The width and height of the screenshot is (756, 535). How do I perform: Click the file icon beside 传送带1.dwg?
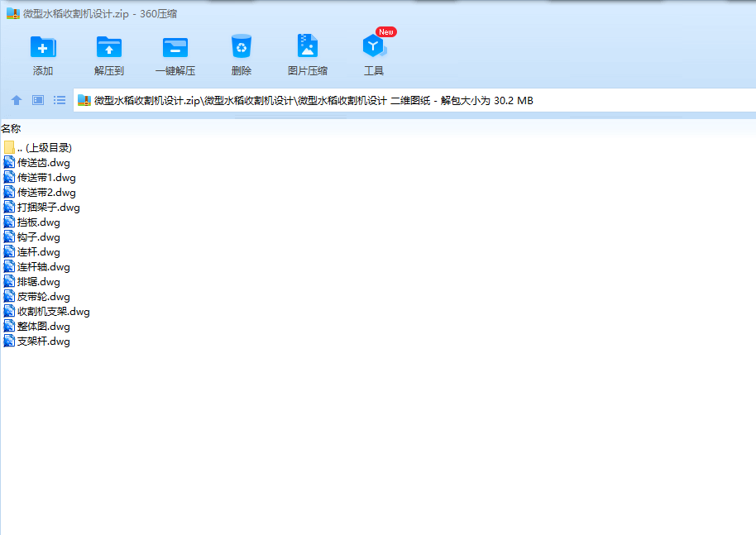coord(9,177)
